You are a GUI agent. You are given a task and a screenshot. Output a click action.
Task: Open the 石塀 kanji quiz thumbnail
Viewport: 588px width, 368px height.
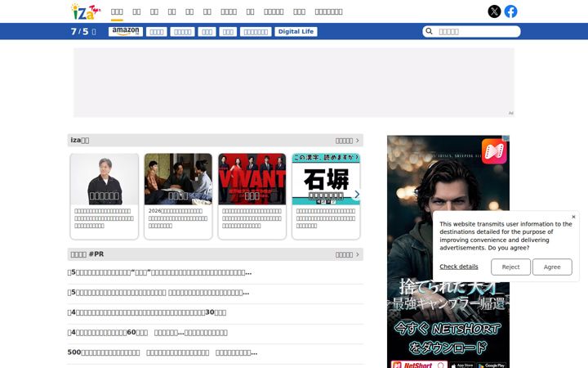326,179
